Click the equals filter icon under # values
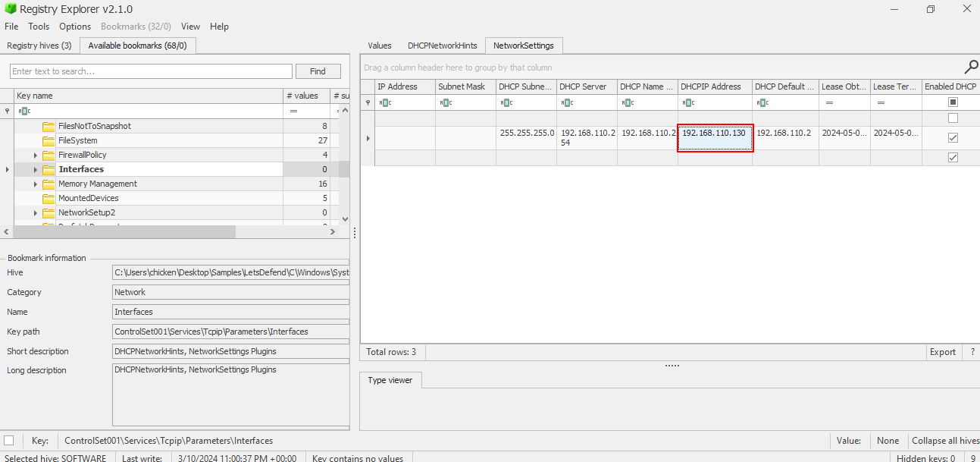The image size is (980, 462). [293, 111]
